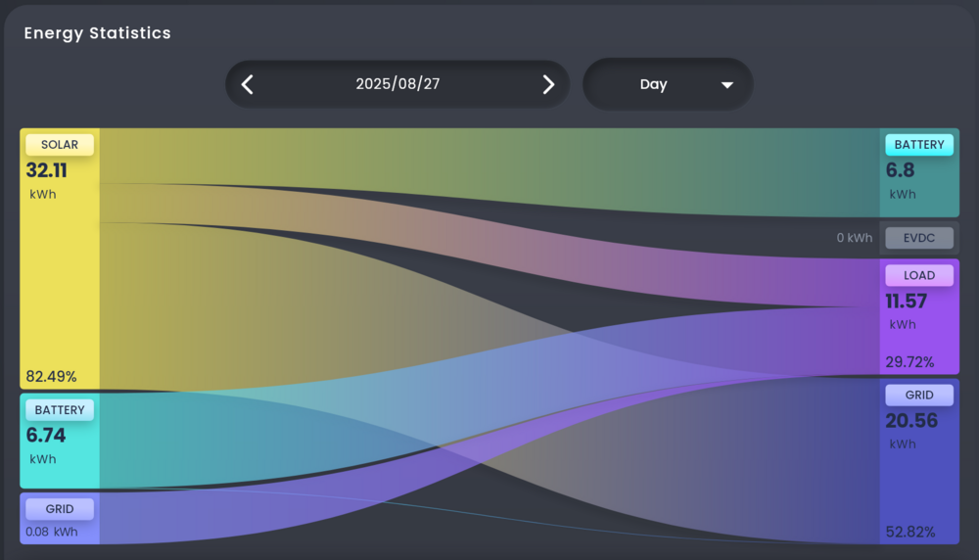This screenshot has width=979, height=560.
Task: Go to the previous day using left chevron
Action: pyautogui.click(x=248, y=84)
